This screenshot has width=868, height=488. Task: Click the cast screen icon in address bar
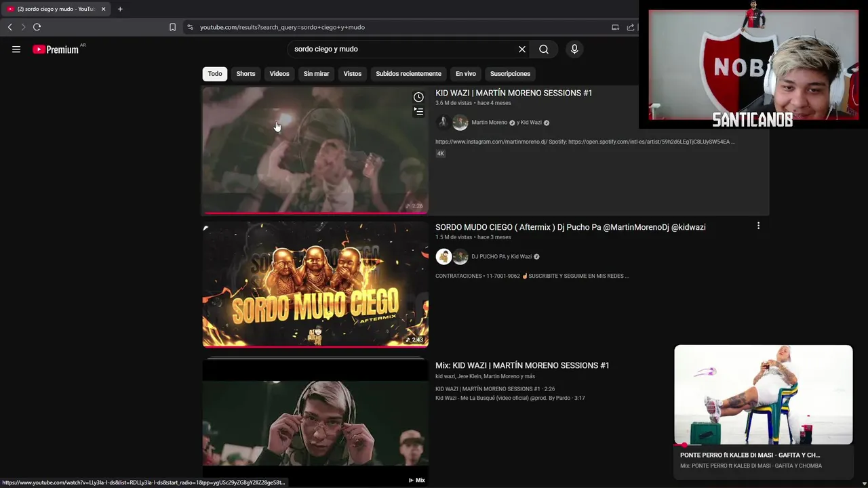[615, 27]
